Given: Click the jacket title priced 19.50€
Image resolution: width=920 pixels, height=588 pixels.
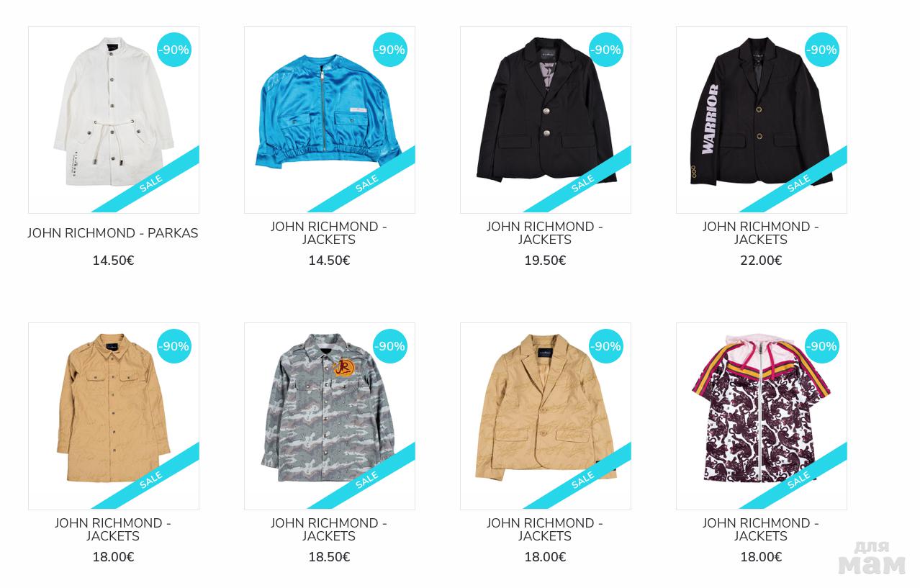Looking at the screenshot, I should 545,233.
